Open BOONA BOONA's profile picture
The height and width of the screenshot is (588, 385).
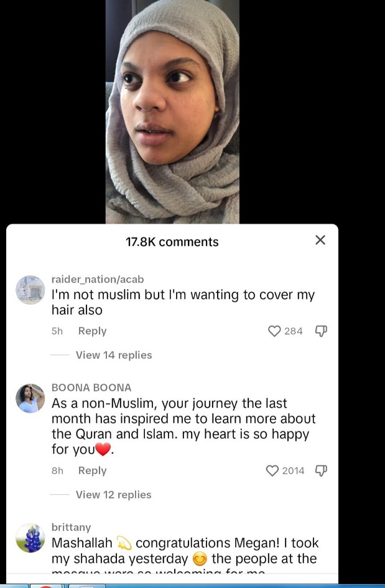click(x=30, y=398)
